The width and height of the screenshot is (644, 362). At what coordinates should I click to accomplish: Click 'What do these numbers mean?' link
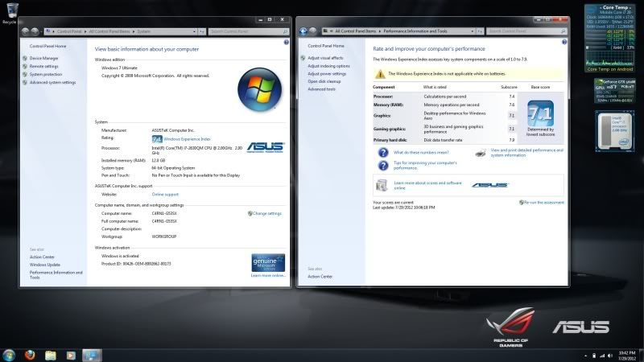click(x=421, y=153)
